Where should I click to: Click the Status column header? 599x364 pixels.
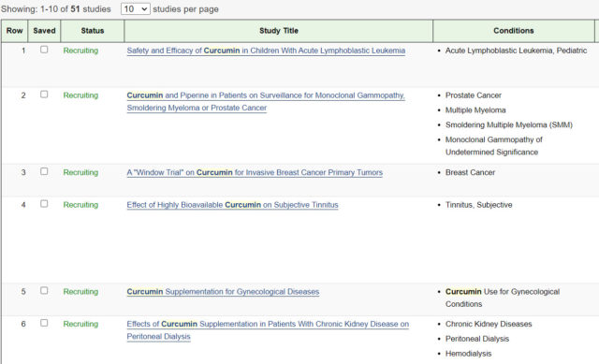click(93, 31)
